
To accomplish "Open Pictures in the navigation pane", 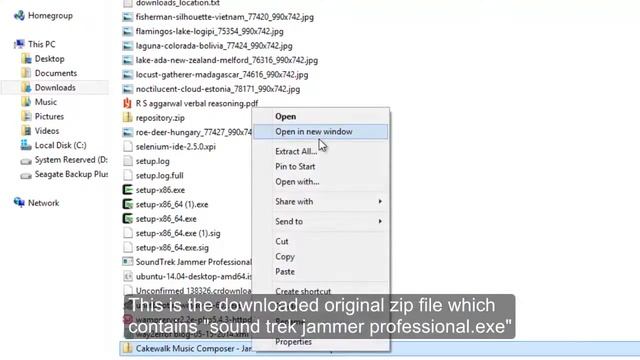I will tap(49, 116).
